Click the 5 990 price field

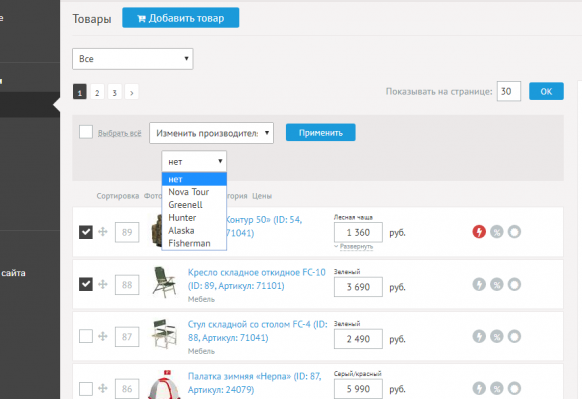point(358,389)
